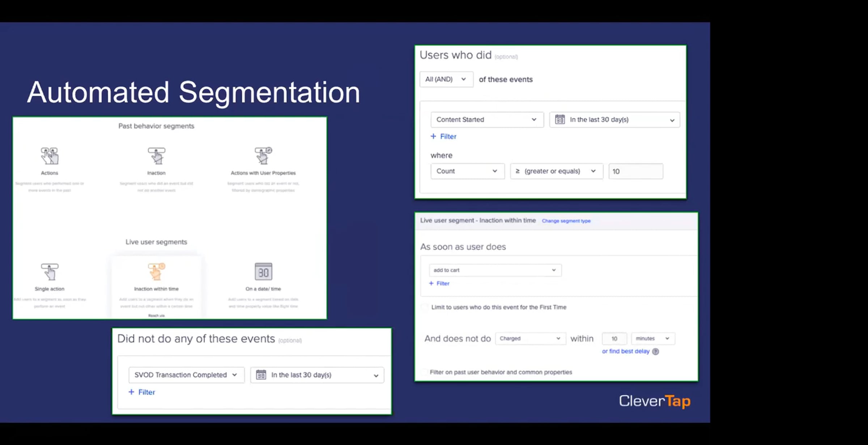This screenshot has height=445, width=868.
Task: Click calendar icon in Content Started date range
Action: 560,120
